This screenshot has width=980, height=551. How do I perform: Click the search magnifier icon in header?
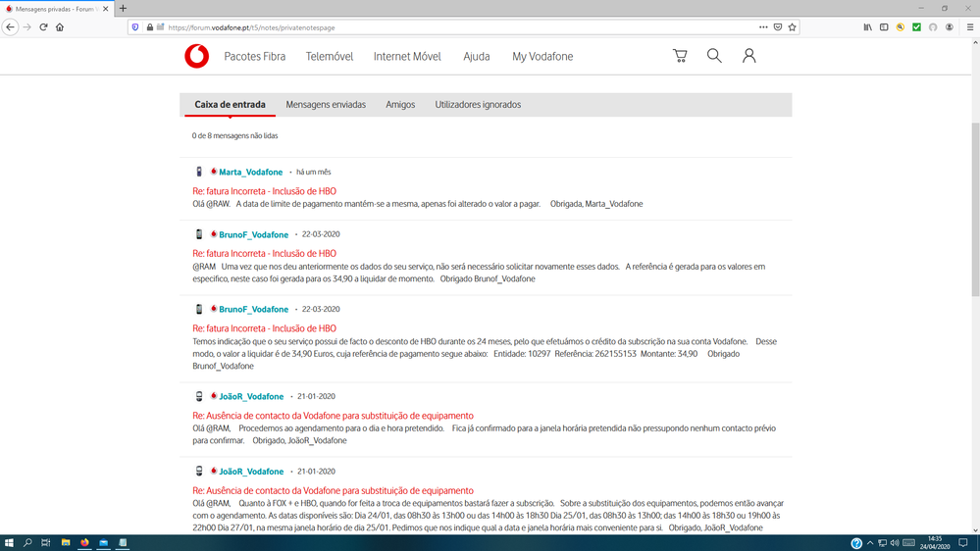(x=714, y=56)
